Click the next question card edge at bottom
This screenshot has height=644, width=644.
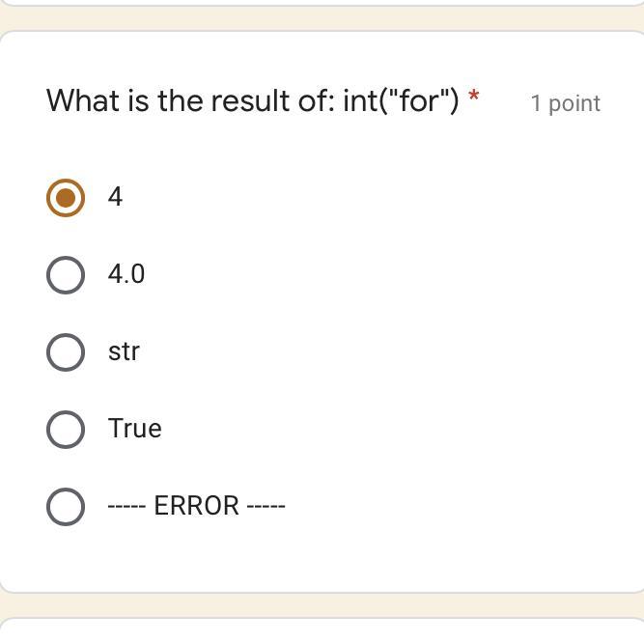pyautogui.click(x=322, y=631)
